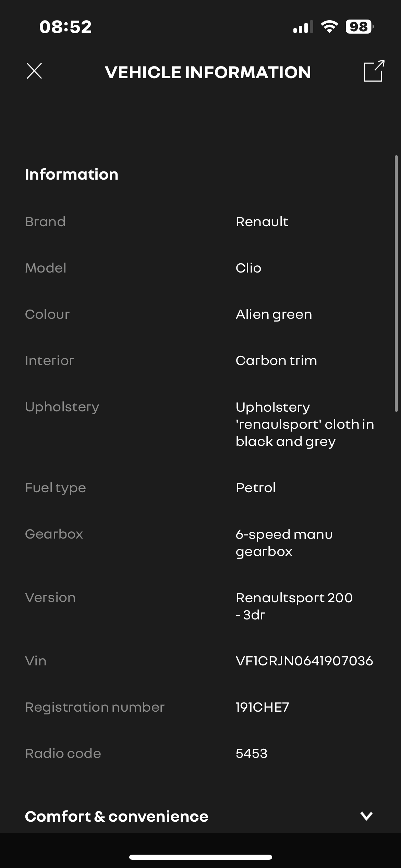
Task: Tap the home indicator bar
Action: tap(200, 857)
